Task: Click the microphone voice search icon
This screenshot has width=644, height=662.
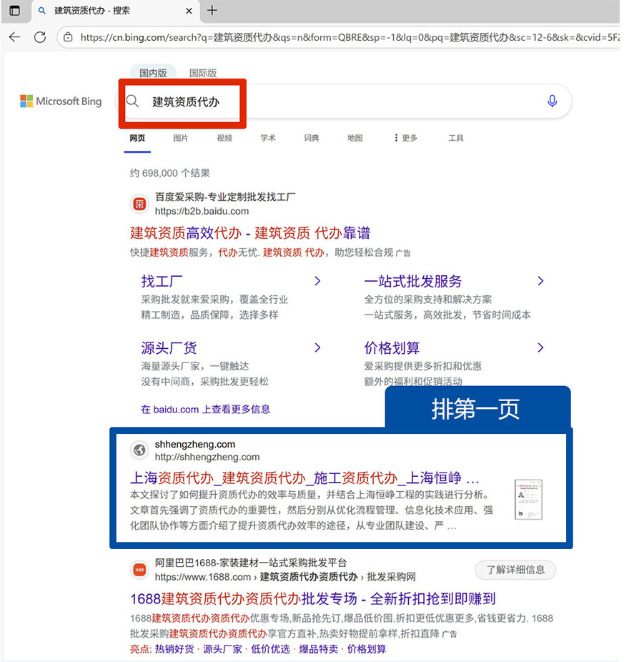Action: pos(552,102)
